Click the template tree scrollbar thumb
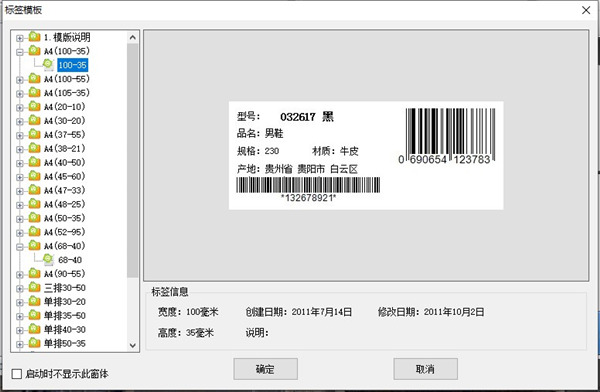600x392 pixels. 132,160
